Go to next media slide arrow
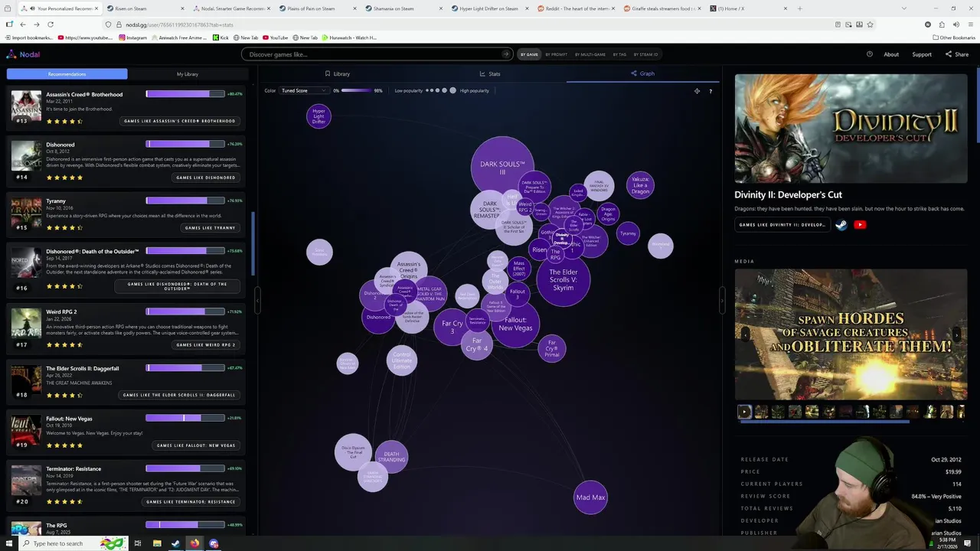Viewport: 980px width, 551px height. [x=956, y=334]
